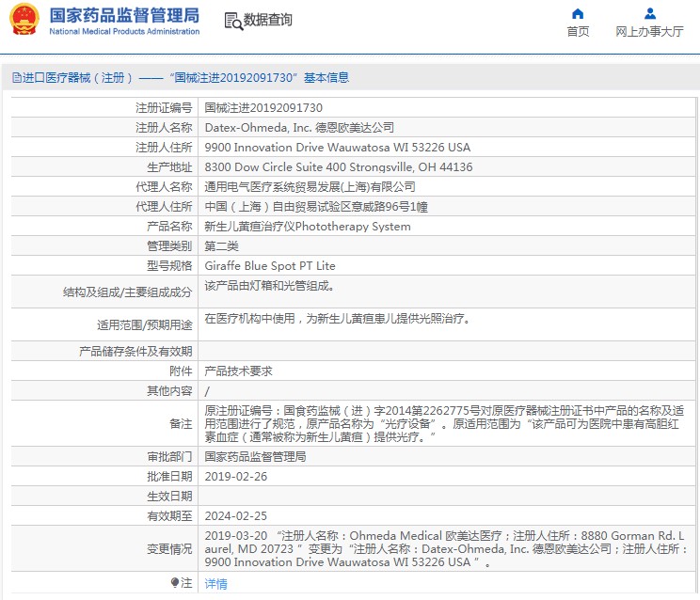The height and width of the screenshot is (600, 700).
Task: Open the 数据查询 search icon
Action: pyautogui.click(x=233, y=21)
